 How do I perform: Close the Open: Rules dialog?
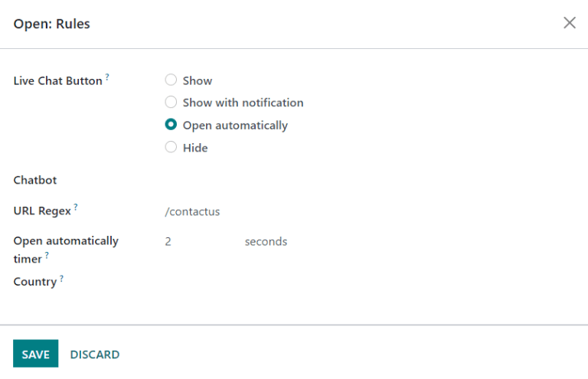click(x=569, y=23)
